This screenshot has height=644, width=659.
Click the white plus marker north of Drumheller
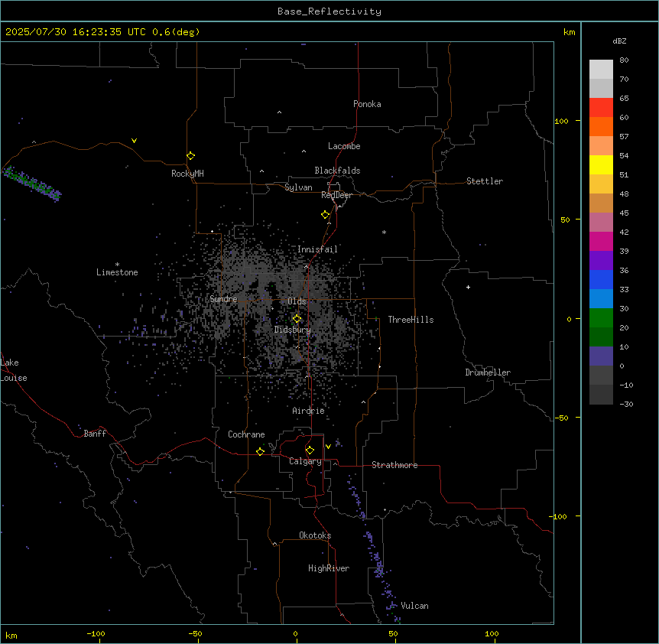tap(468, 287)
